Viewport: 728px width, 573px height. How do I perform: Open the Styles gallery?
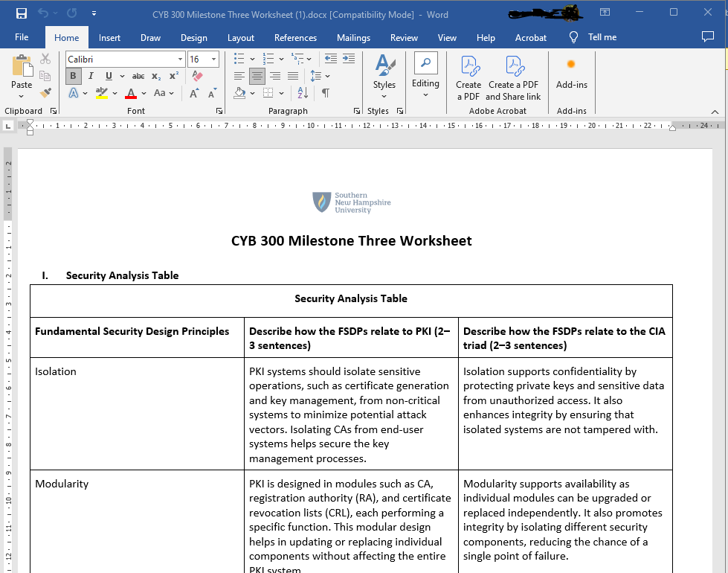click(384, 77)
